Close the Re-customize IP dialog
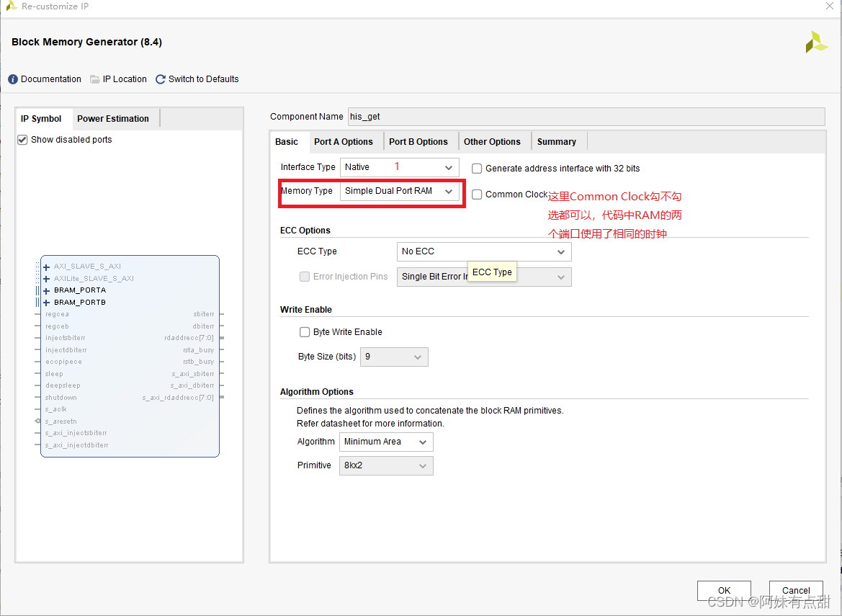 [x=830, y=6]
